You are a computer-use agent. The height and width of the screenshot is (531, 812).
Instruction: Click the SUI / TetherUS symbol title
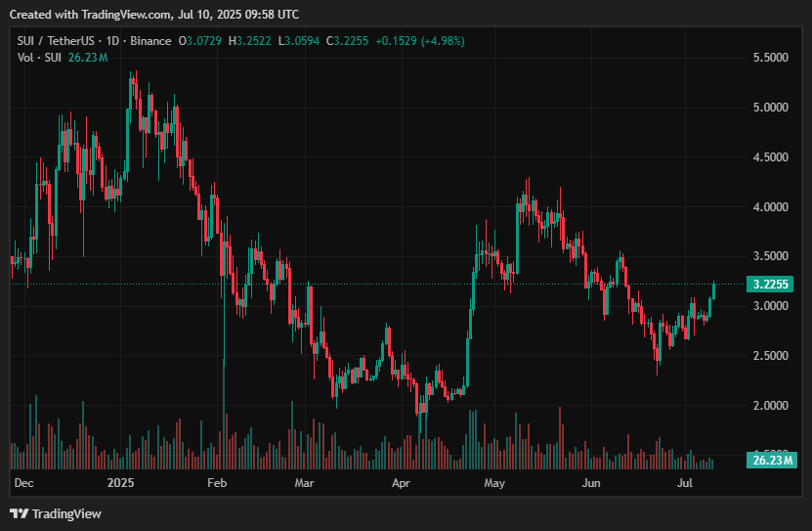coord(61,40)
